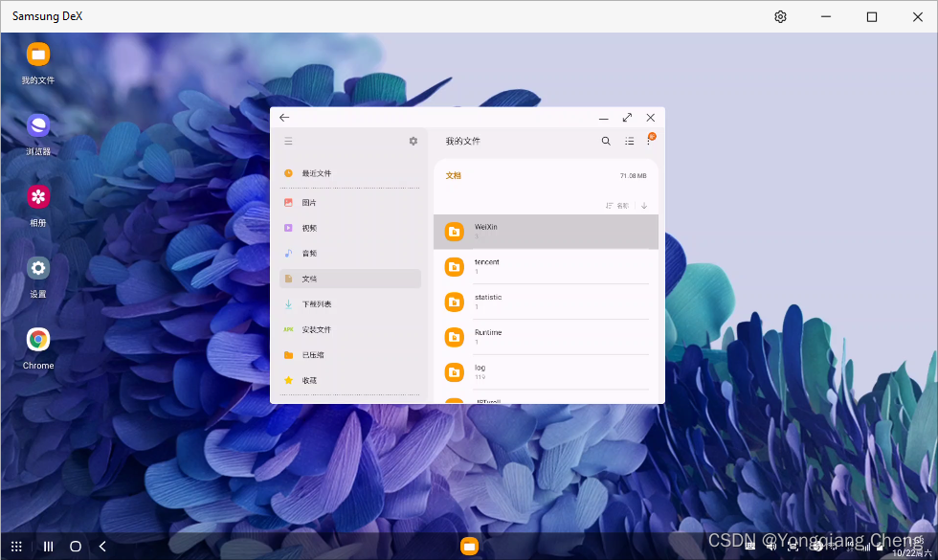Select the running My Files taskbar icon
Image resolution: width=938 pixels, height=560 pixels.
pyautogui.click(x=470, y=547)
